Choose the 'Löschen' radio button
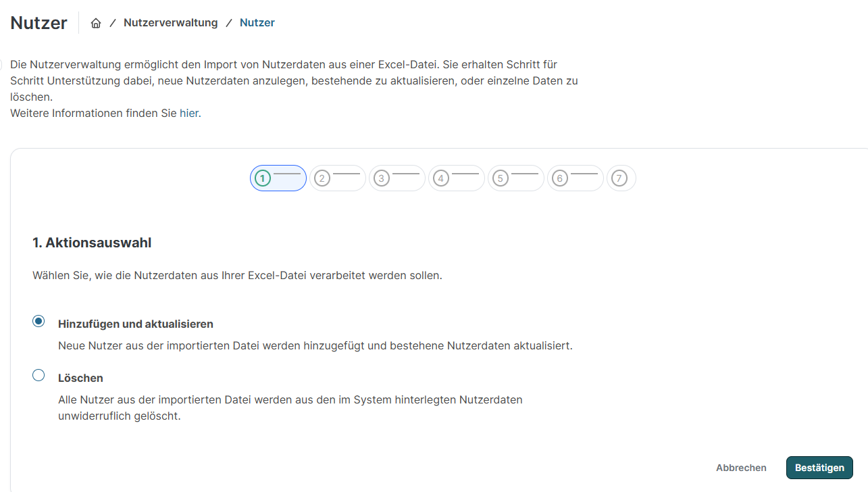Viewport: 868px width, 492px height. tap(39, 375)
